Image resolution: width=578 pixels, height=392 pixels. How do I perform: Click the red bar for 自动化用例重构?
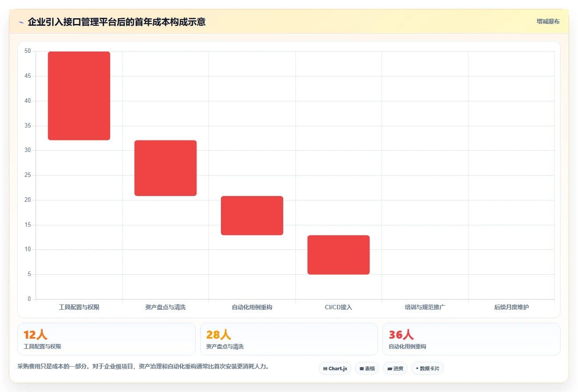pyautogui.click(x=252, y=216)
